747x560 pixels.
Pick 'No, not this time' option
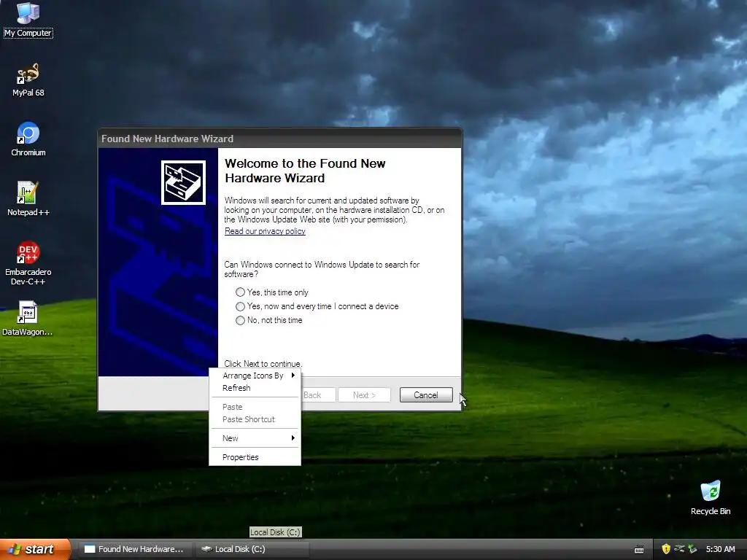(269, 321)
